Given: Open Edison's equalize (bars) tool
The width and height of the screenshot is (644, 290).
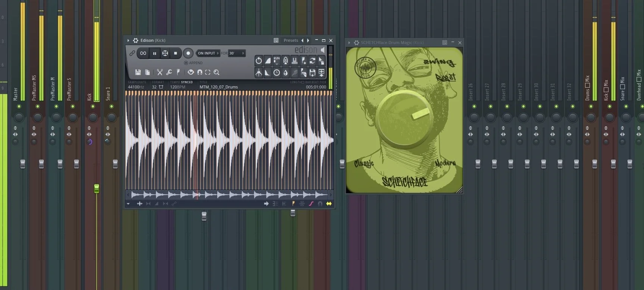Looking at the screenshot, I should [x=294, y=60].
